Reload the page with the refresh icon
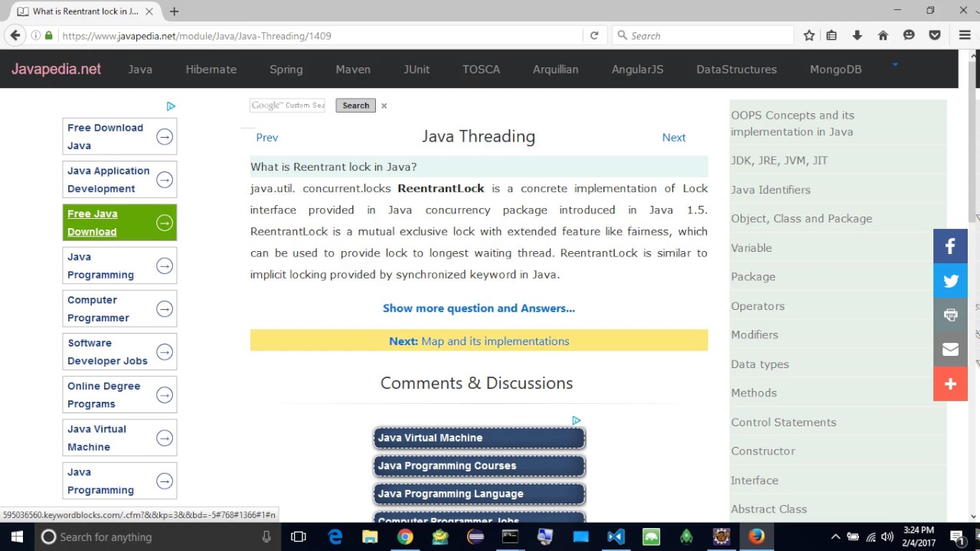Image resolution: width=980 pixels, height=551 pixels. [594, 35]
